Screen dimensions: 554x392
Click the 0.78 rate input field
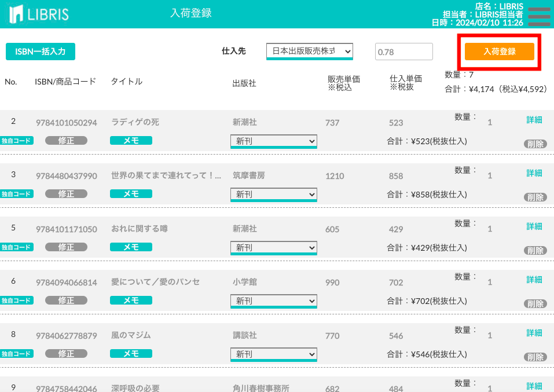pyautogui.click(x=404, y=52)
